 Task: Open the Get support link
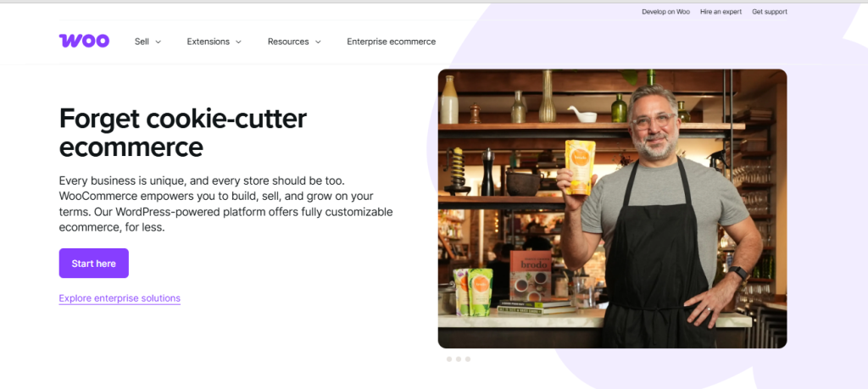point(770,12)
